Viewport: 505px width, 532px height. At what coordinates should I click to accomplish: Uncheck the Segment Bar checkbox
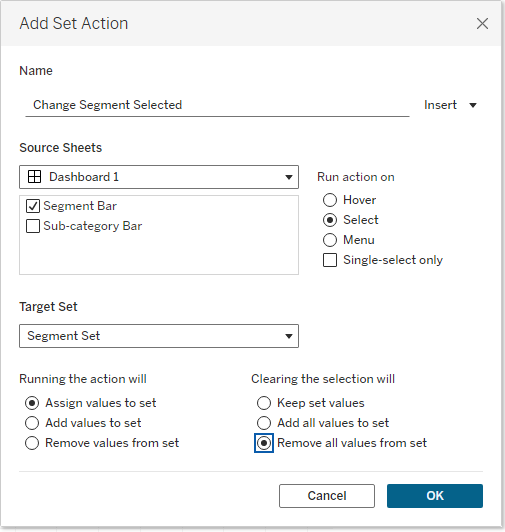(x=33, y=206)
